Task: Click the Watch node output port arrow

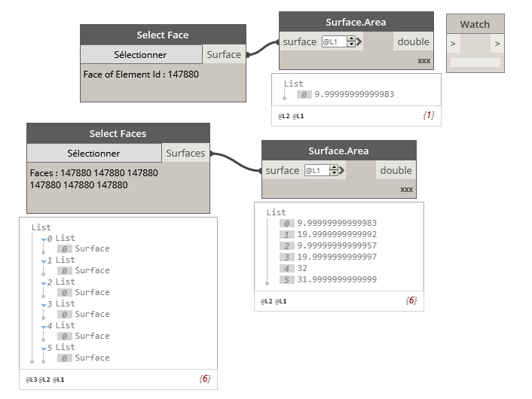Action: [x=497, y=44]
